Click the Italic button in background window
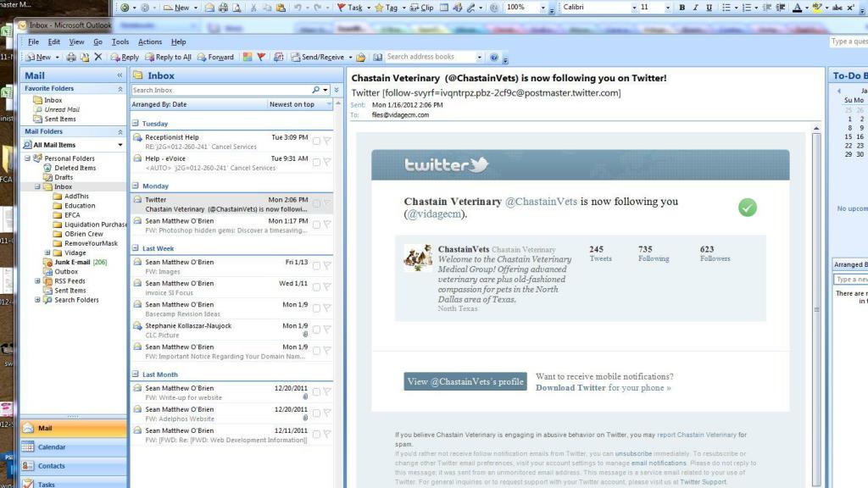868x488 pixels. [695, 7]
